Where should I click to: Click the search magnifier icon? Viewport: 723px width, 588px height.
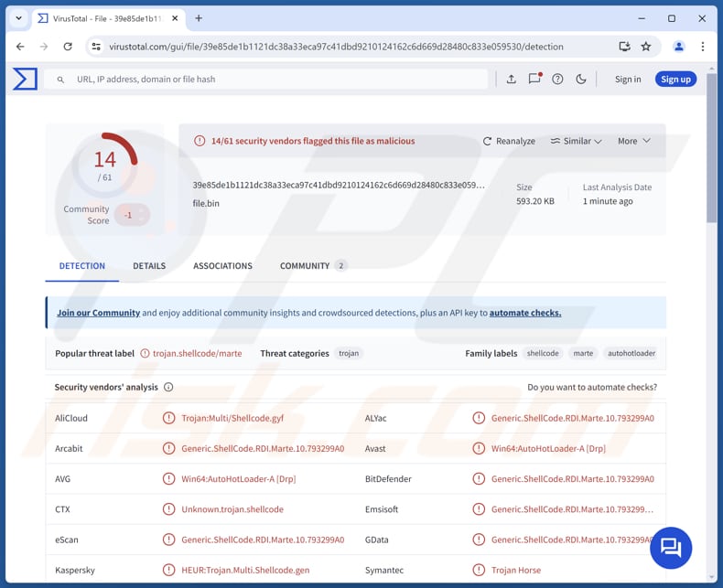click(x=60, y=80)
